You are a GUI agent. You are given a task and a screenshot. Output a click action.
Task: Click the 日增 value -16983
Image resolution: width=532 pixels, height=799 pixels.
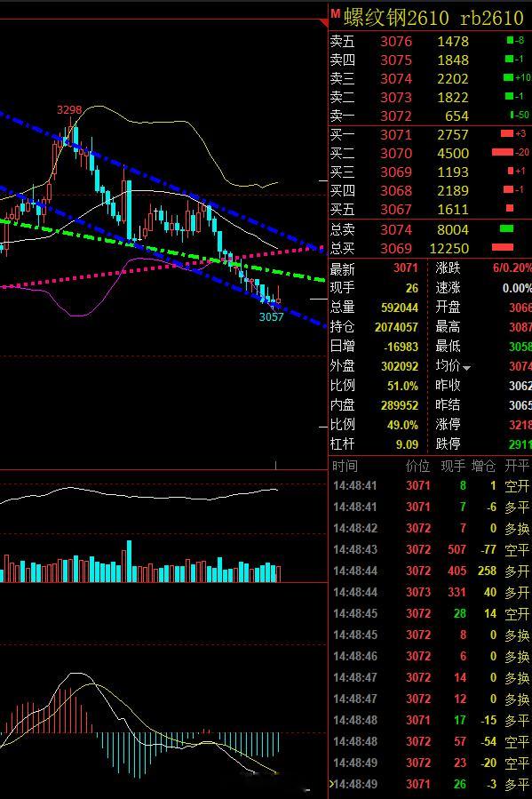401,347
